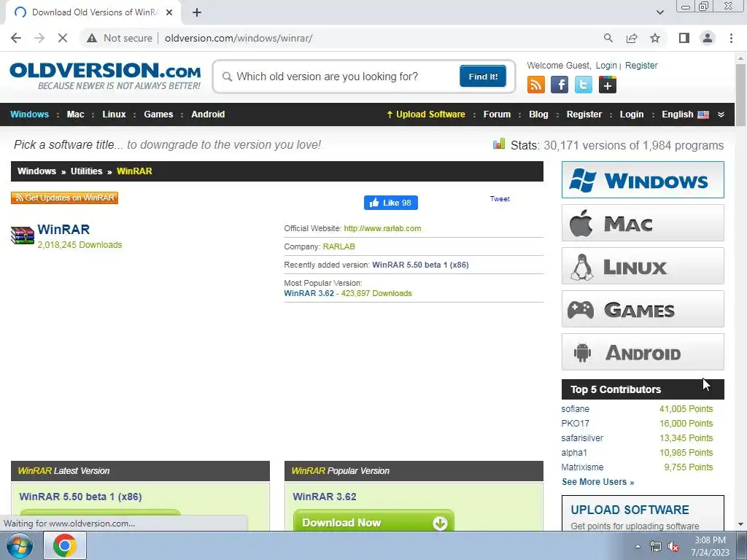Click the Stats bar chart icon
This screenshot has width=747, height=560.
(499, 144)
